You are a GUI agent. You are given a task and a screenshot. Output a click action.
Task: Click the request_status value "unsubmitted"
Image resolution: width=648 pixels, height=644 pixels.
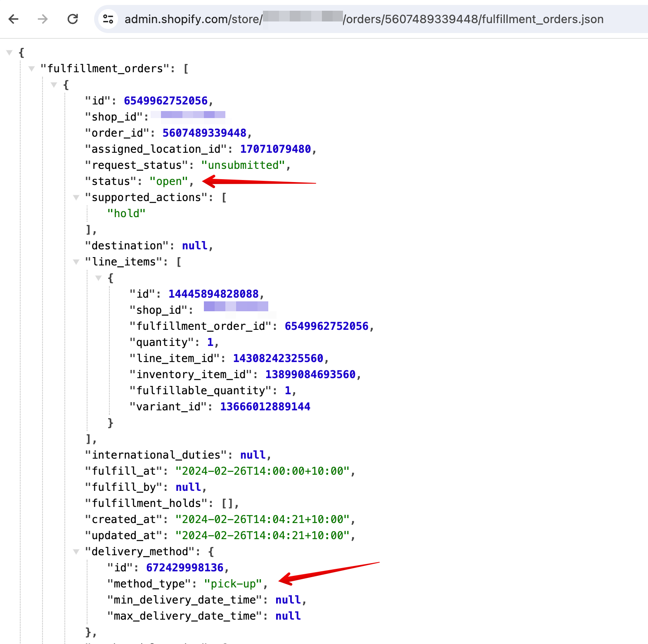pyautogui.click(x=243, y=165)
